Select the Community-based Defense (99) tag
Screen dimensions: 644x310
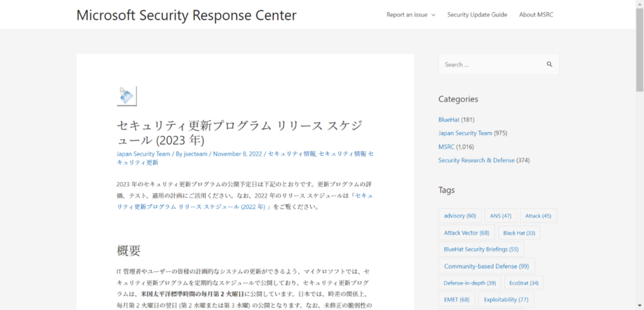pos(486,266)
